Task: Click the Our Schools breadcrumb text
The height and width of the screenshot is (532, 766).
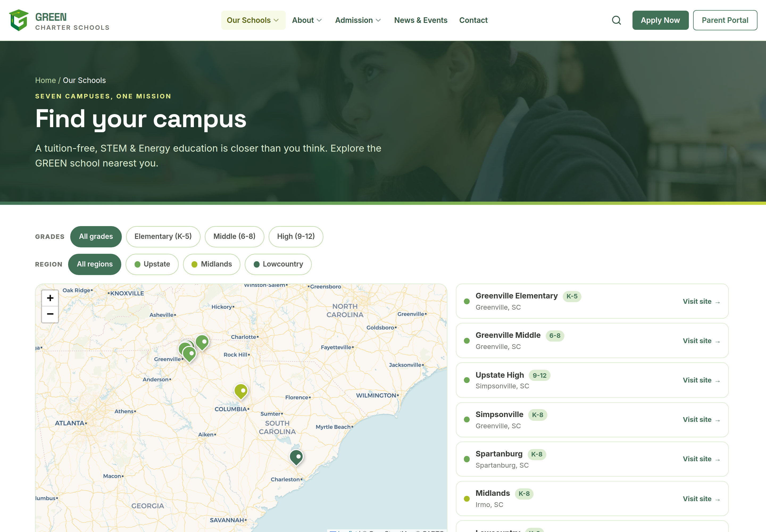Action: (x=84, y=80)
